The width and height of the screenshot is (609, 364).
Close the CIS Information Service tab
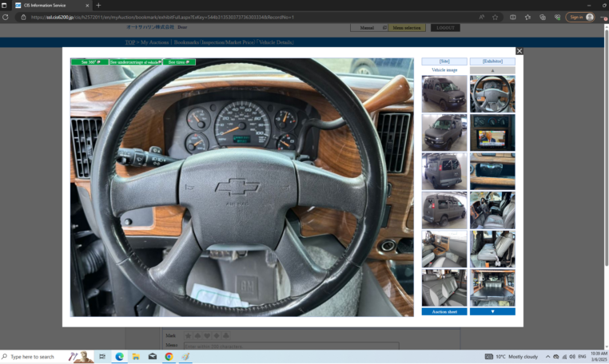pyautogui.click(x=87, y=6)
